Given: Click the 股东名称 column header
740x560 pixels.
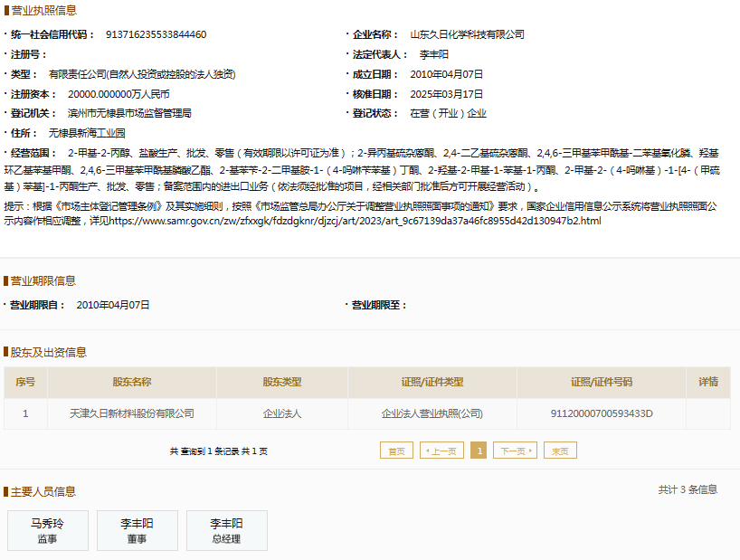Looking at the screenshot, I should point(132,382).
